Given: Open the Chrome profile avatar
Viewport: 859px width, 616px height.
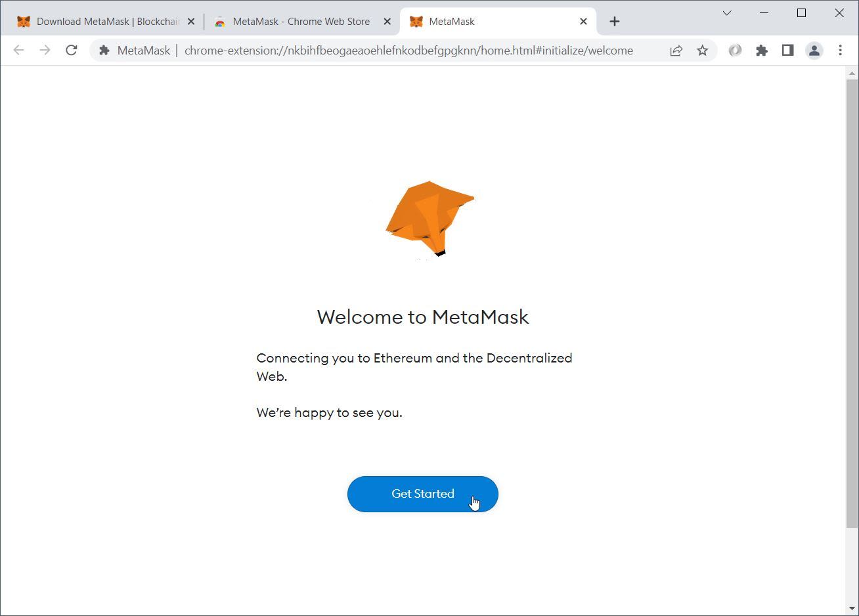Looking at the screenshot, I should pos(814,51).
